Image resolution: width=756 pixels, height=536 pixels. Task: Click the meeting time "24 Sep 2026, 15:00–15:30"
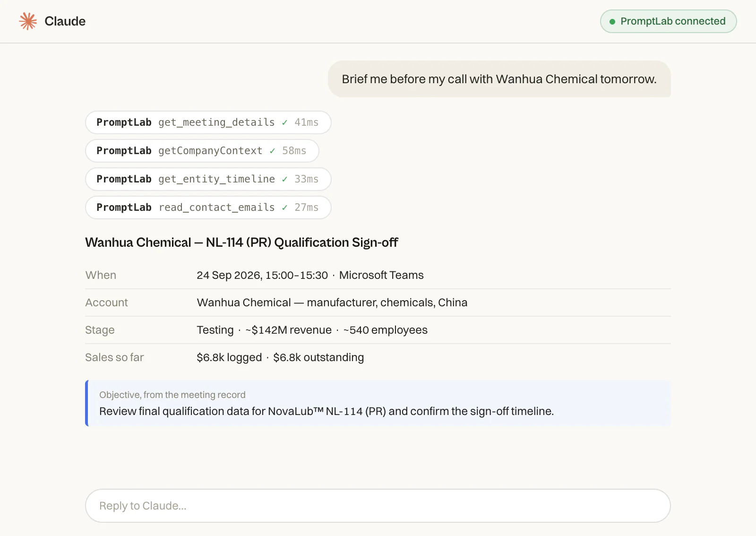pos(262,275)
